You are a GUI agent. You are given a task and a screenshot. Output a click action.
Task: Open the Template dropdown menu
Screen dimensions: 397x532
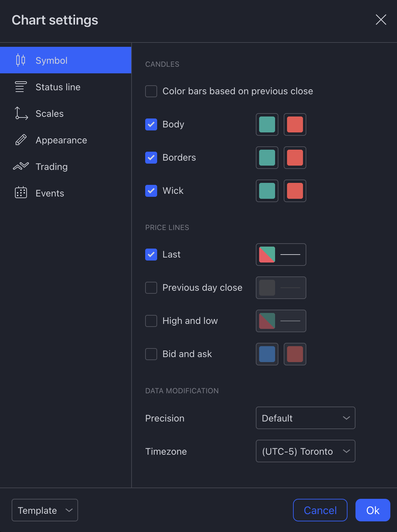(45, 510)
